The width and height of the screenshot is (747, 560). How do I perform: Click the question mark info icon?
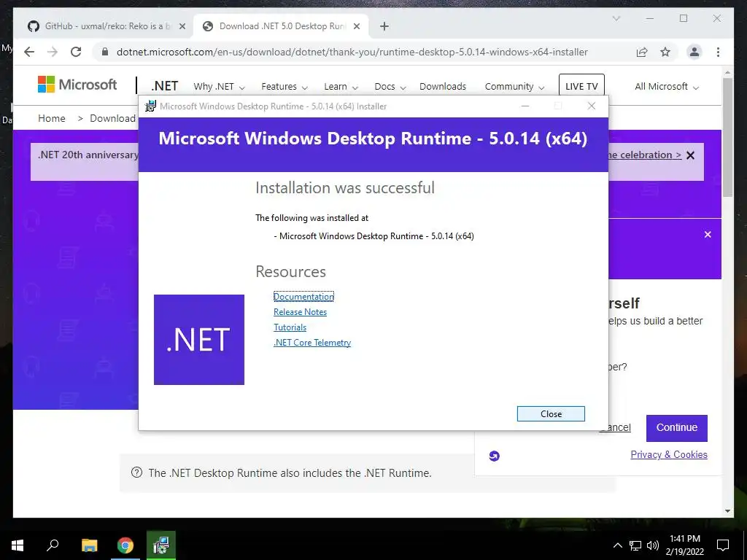click(x=136, y=472)
